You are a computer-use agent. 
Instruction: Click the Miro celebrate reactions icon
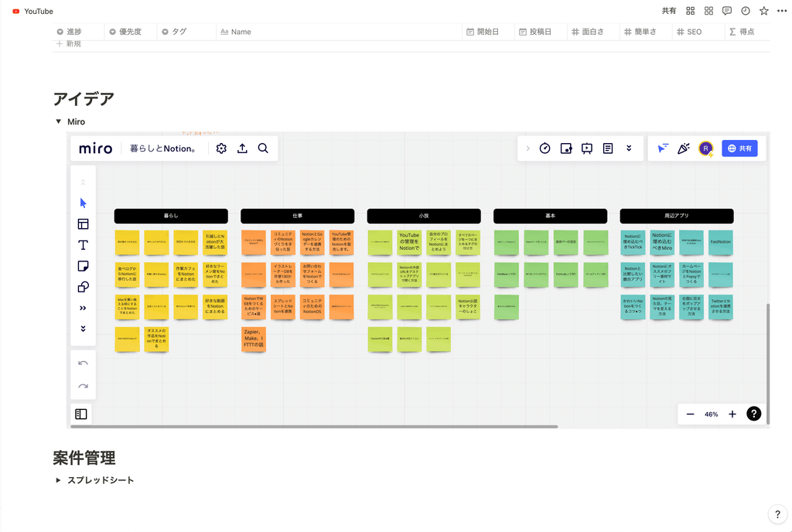pyautogui.click(x=684, y=148)
